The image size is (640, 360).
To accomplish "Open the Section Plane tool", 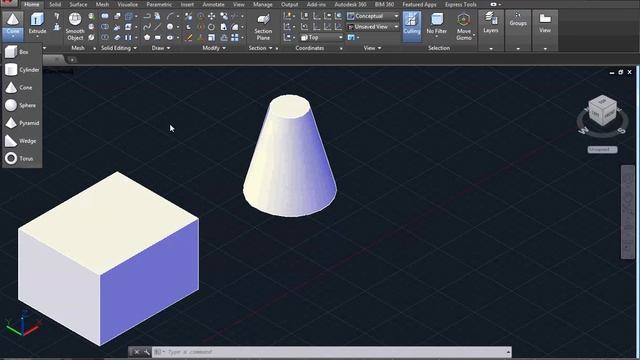I will 263,26.
